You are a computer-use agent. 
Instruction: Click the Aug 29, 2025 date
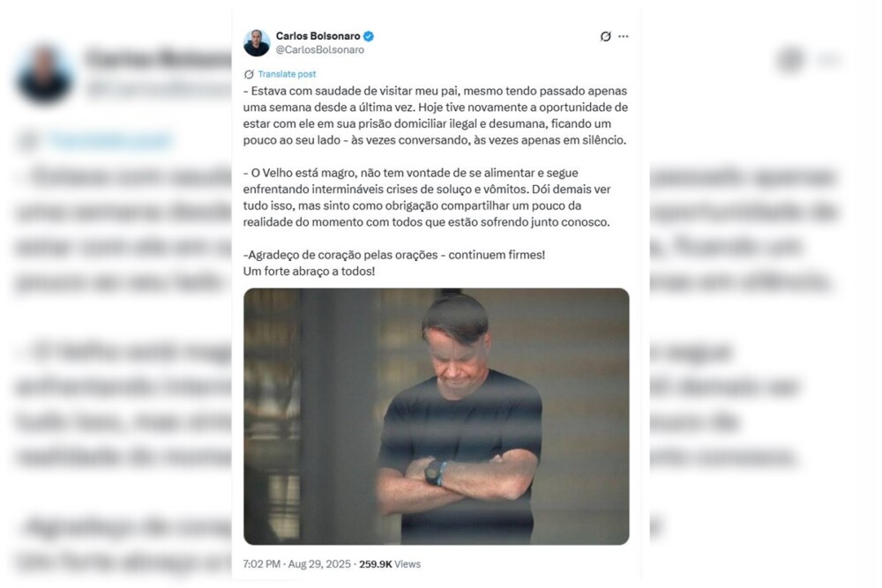319,564
